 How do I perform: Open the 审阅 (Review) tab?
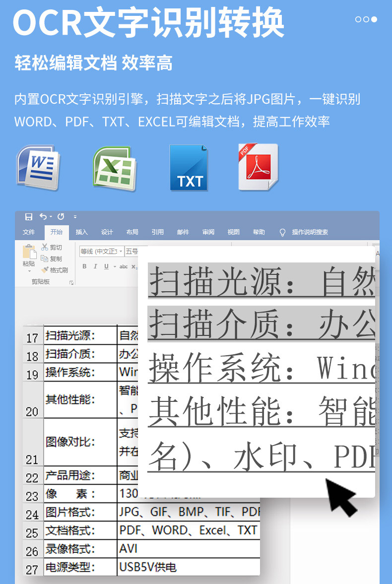coord(208,232)
